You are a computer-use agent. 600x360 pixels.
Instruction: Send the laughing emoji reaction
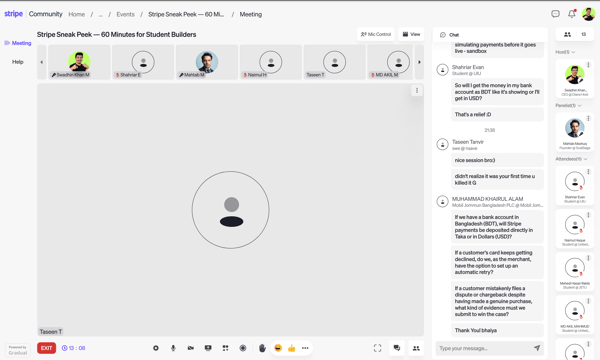pyautogui.click(x=278, y=348)
